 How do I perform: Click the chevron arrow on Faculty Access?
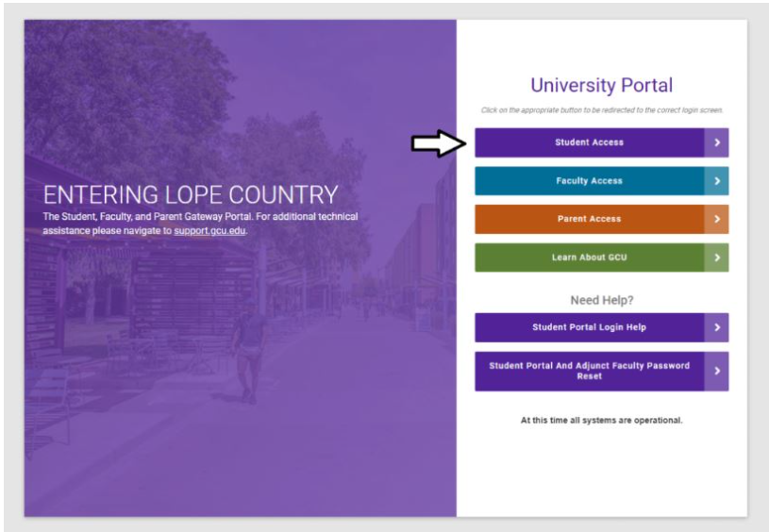[717, 181]
